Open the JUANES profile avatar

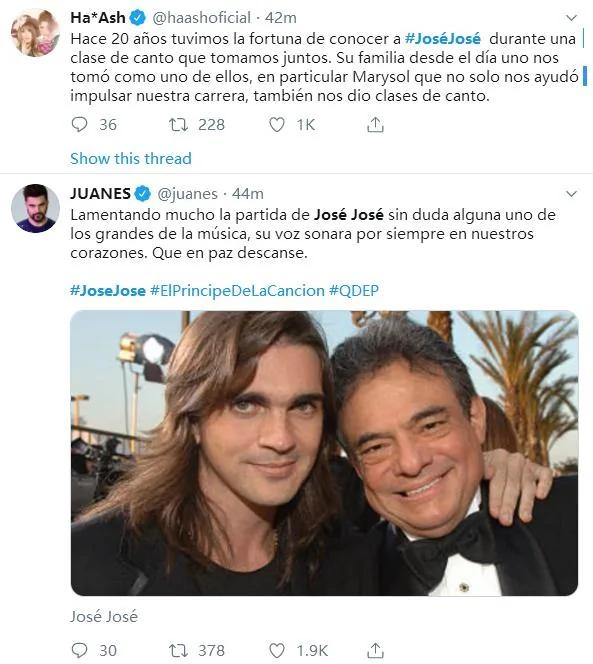coord(35,208)
